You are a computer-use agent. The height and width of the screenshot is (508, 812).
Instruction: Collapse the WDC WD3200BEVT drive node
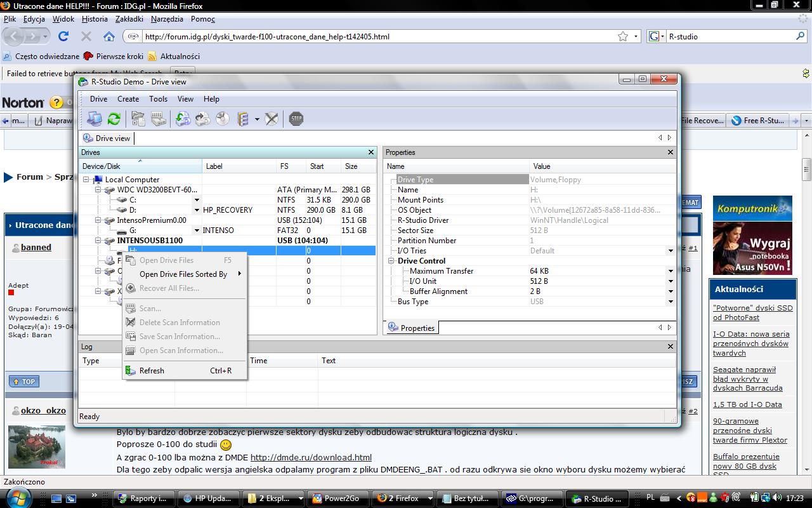pos(98,190)
